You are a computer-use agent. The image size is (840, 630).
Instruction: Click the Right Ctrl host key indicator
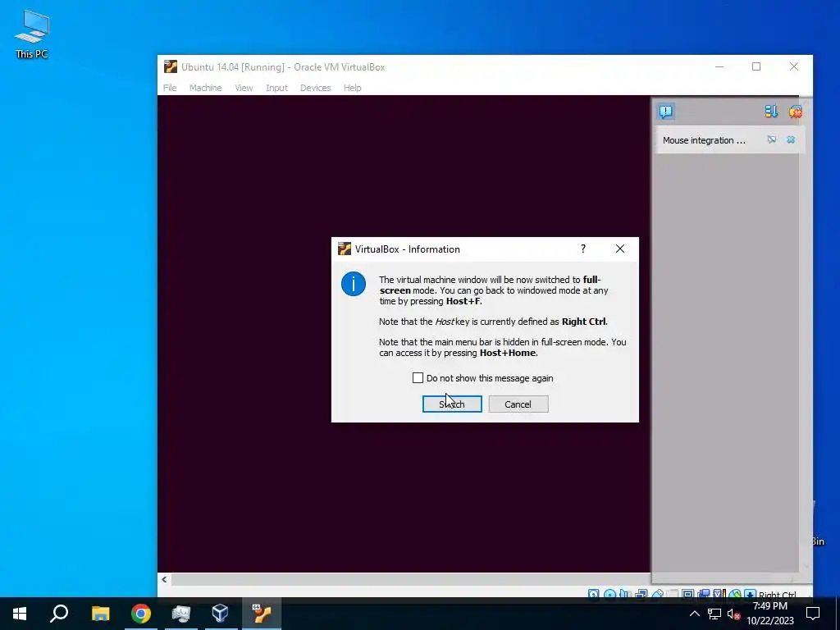[778, 595]
